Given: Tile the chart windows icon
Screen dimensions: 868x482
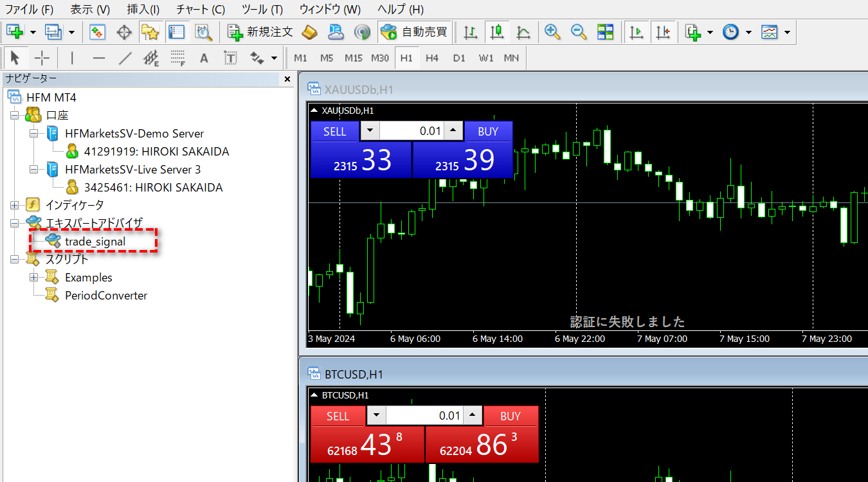Looking at the screenshot, I should tap(605, 31).
